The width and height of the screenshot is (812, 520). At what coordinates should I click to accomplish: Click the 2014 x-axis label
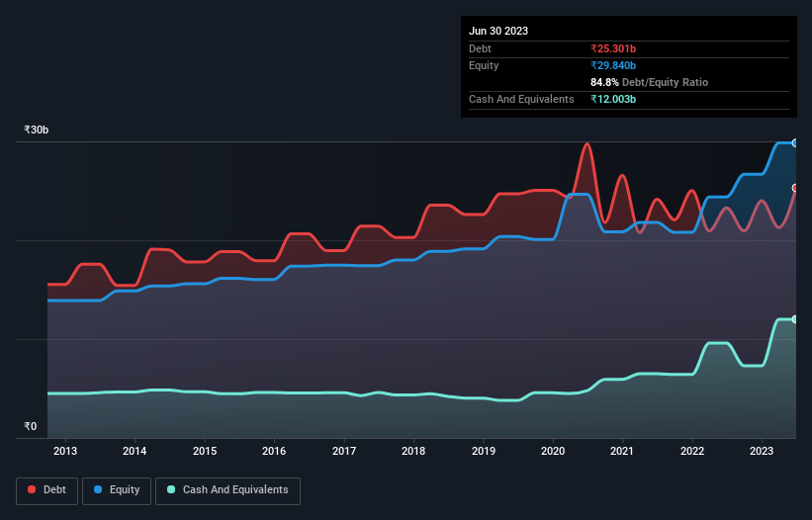(135, 451)
